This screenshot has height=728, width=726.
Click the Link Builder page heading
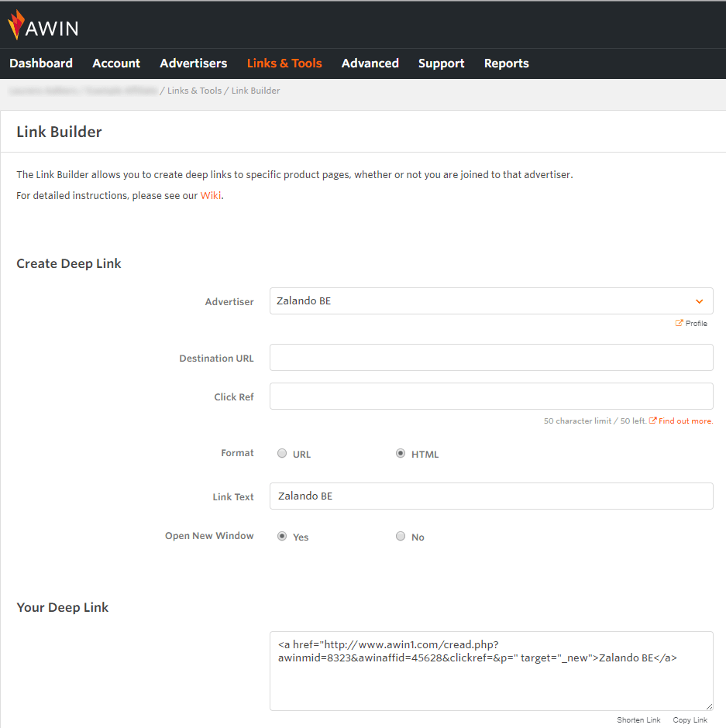59,132
